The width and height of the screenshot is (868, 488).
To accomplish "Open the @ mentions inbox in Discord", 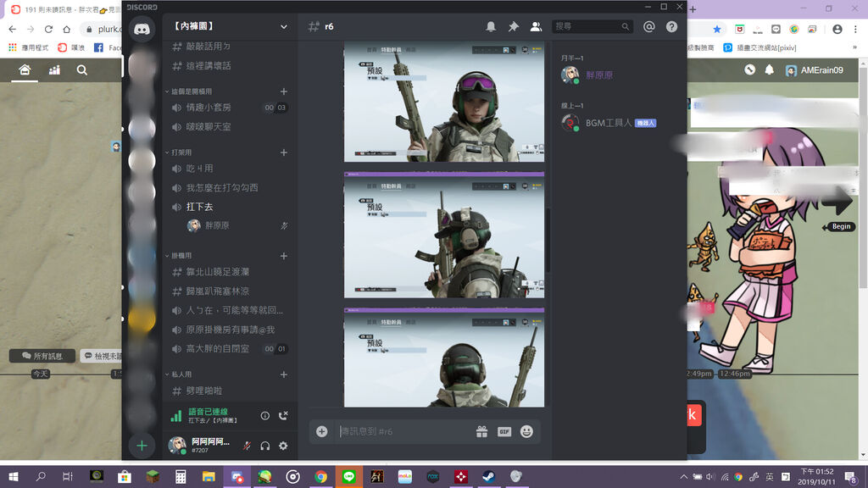I will click(x=648, y=26).
